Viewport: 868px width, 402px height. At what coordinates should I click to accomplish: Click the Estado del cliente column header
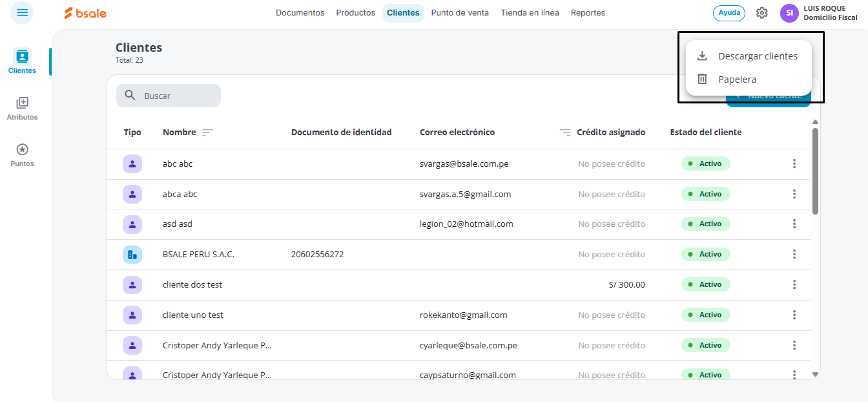[x=706, y=132]
